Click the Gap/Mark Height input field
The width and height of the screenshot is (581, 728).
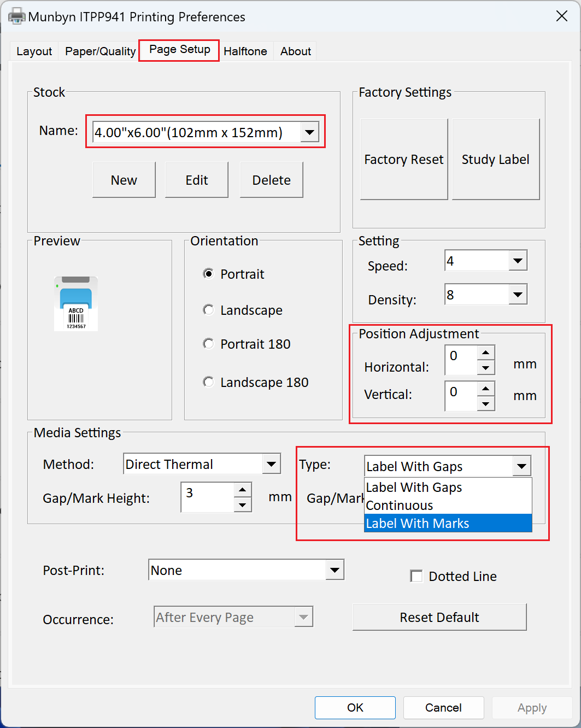coord(208,497)
